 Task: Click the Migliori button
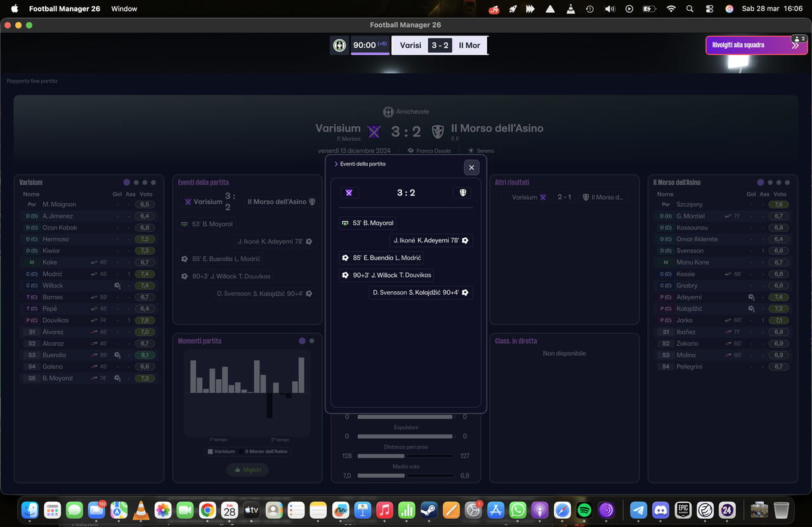coord(247,470)
